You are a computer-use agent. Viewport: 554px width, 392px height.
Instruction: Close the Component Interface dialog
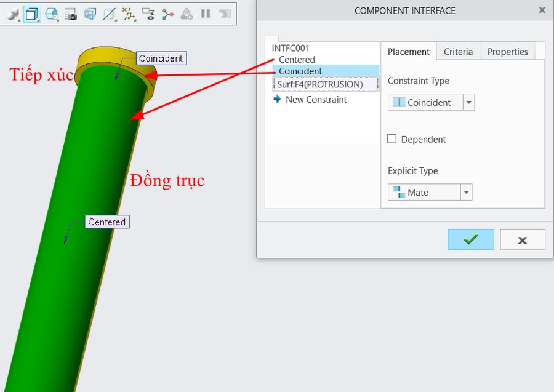pos(542,10)
